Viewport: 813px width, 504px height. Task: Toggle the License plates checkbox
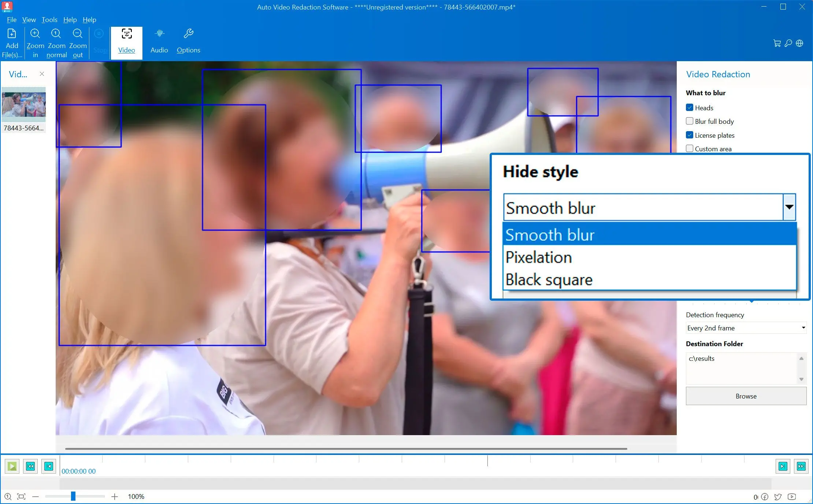[x=690, y=135]
